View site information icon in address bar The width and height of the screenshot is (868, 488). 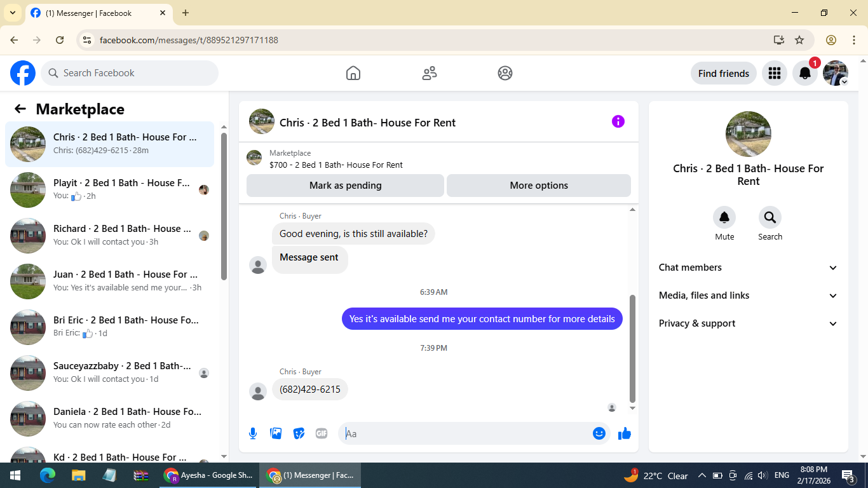tap(88, 40)
